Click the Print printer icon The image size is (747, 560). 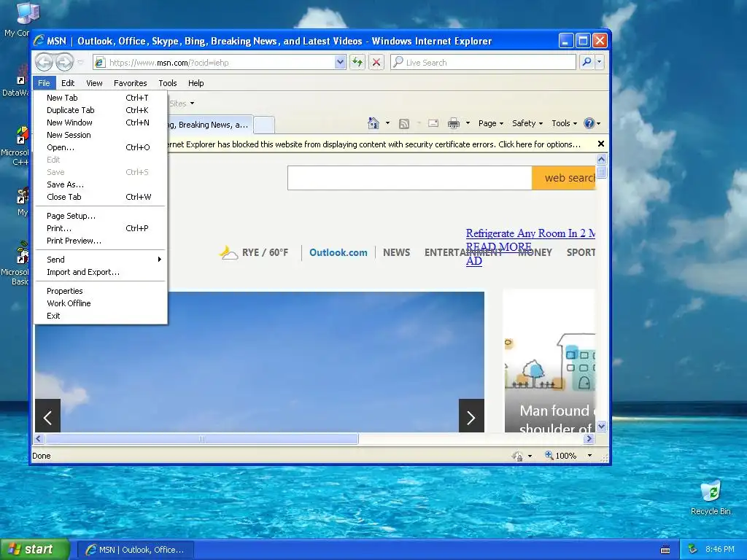click(454, 123)
